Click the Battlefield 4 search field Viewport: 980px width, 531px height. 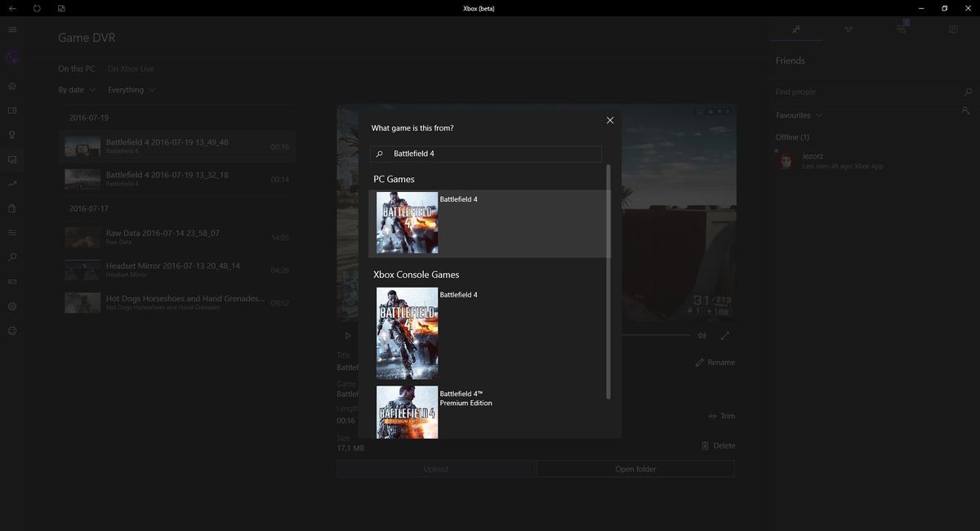point(486,154)
